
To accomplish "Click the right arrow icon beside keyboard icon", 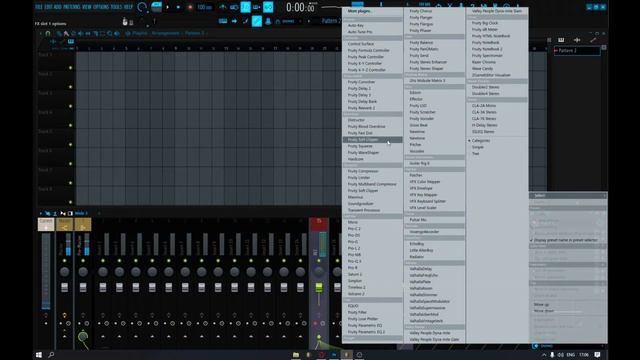I will [x=234, y=21].
